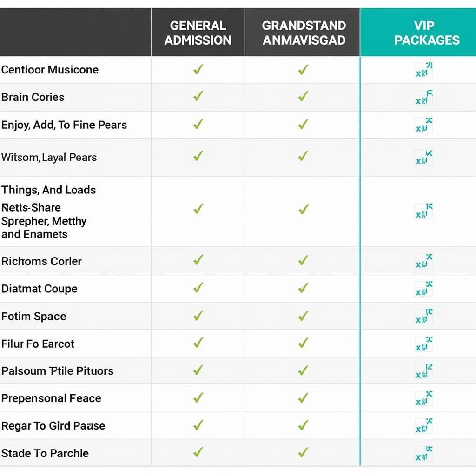Click the Diatmat Coupe row label
Image resolution: width=476 pixels, height=476 pixels.
(40, 289)
